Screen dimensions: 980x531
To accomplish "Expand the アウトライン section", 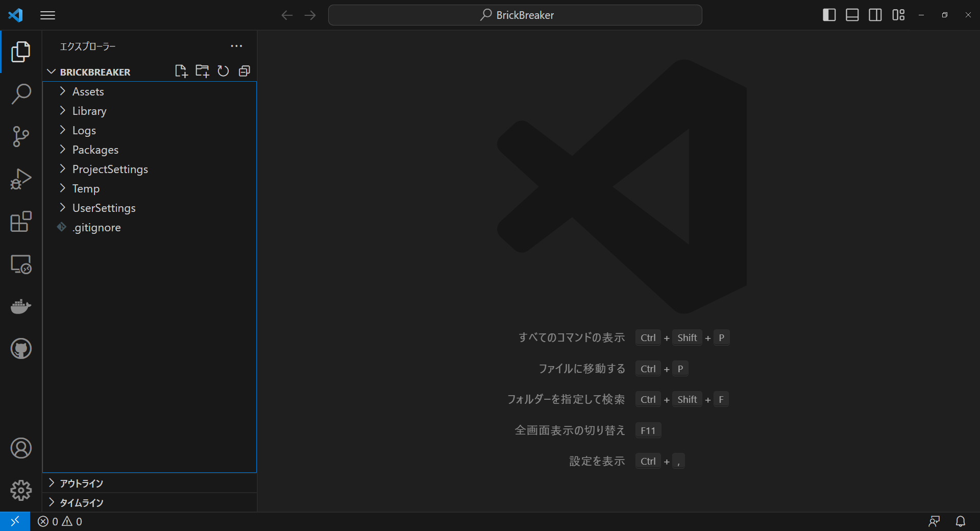I will tap(150, 483).
